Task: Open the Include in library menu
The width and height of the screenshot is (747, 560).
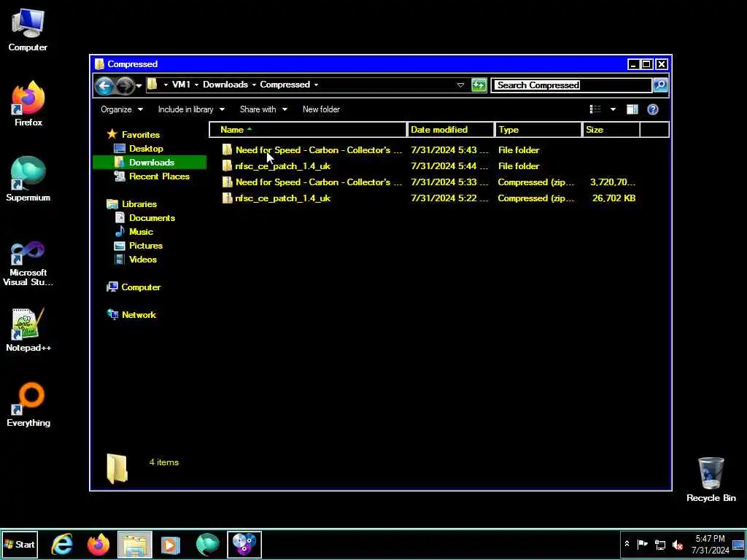Action: [x=191, y=109]
